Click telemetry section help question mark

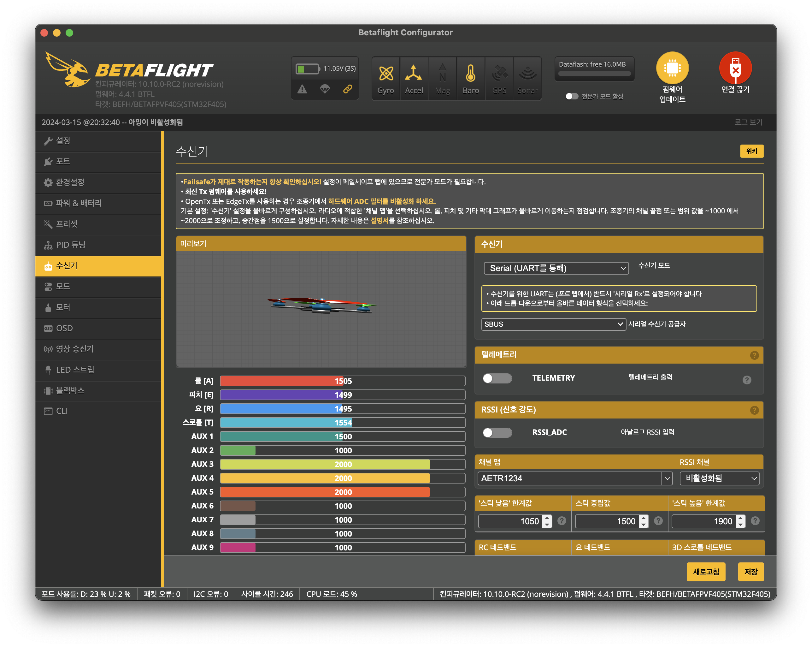(754, 355)
